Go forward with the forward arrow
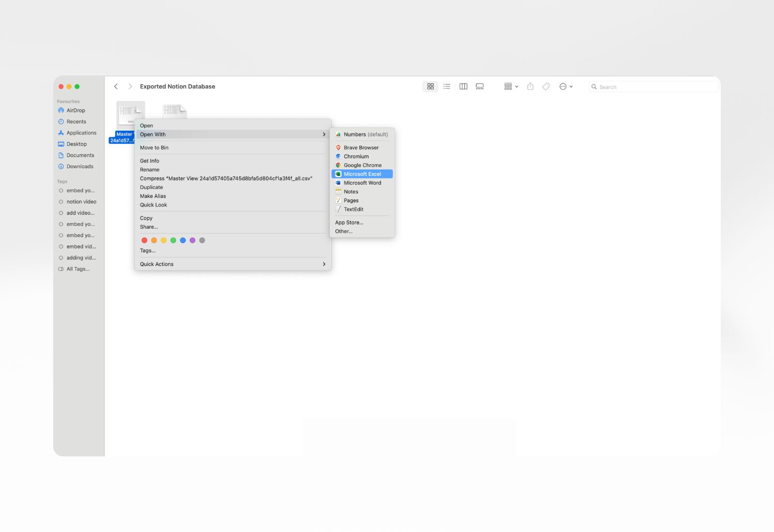 130,87
